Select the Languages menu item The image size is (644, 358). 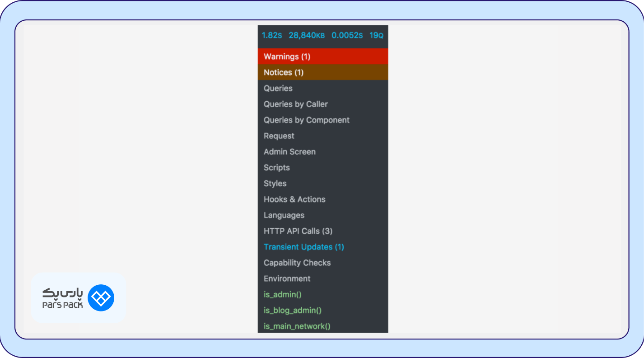pos(284,215)
